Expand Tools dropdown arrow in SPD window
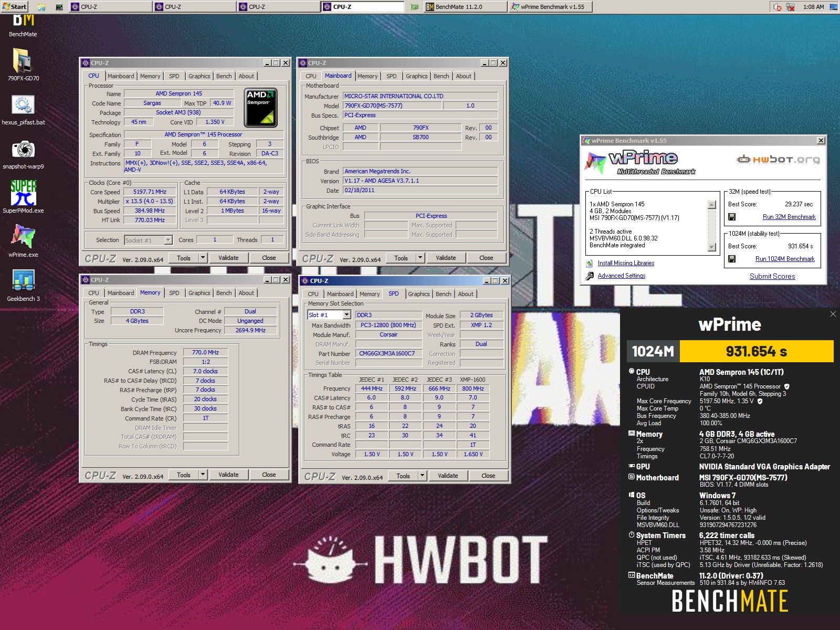840x630 pixels. coord(422,476)
